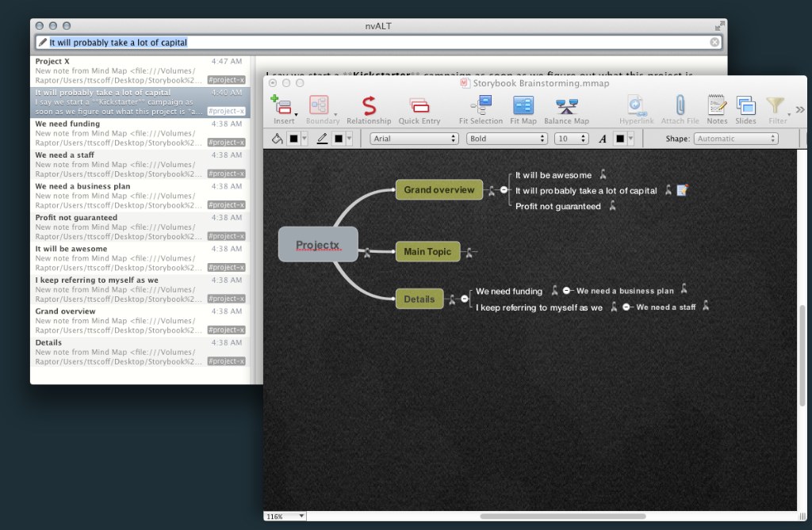
Task: Collapse the Details branch
Action: pyautogui.click(x=465, y=299)
